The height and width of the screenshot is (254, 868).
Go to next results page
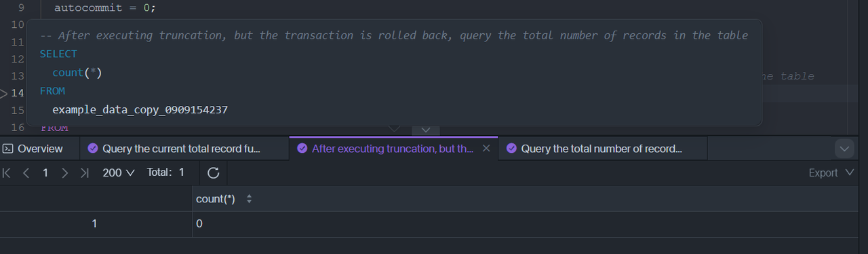[x=64, y=173]
